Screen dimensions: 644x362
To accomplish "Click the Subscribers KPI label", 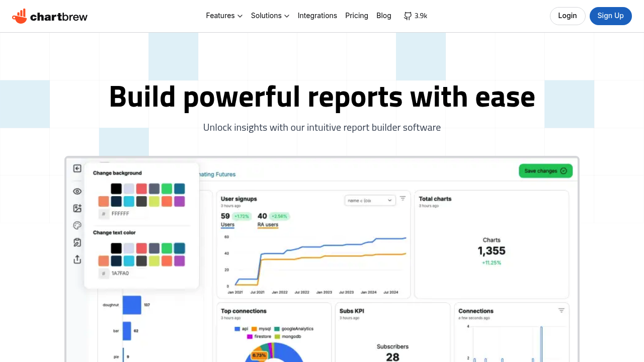I will pos(392,346).
